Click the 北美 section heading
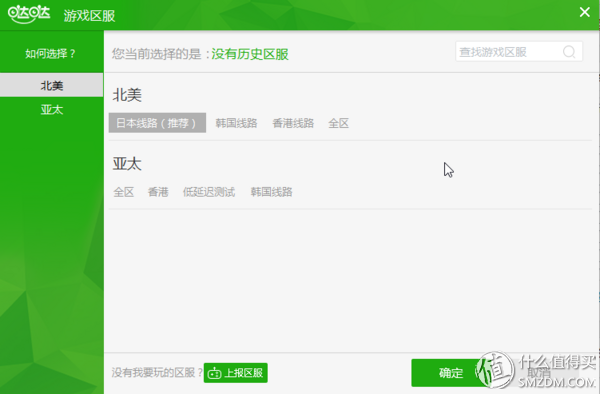 tap(127, 95)
